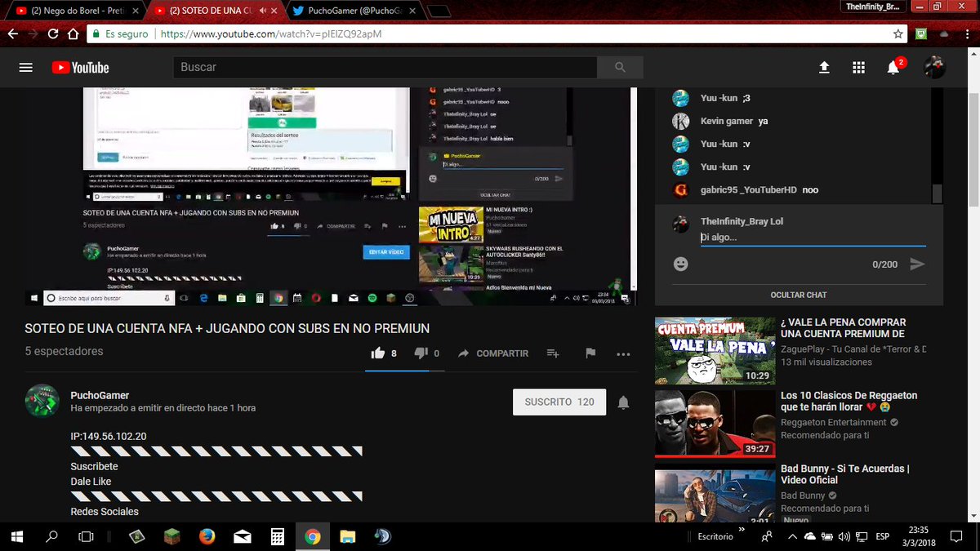This screenshot has width=980, height=551.
Task: Open Bad Bunny Si Te Acuerdas video
Action: click(x=845, y=474)
